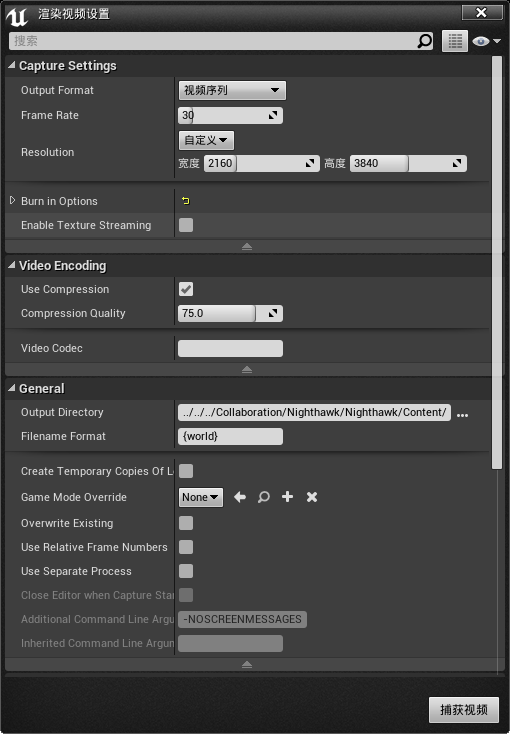Viewport: 510px width, 734px height.
Task: Open the view options eye menu
Action: click(486, 41)
